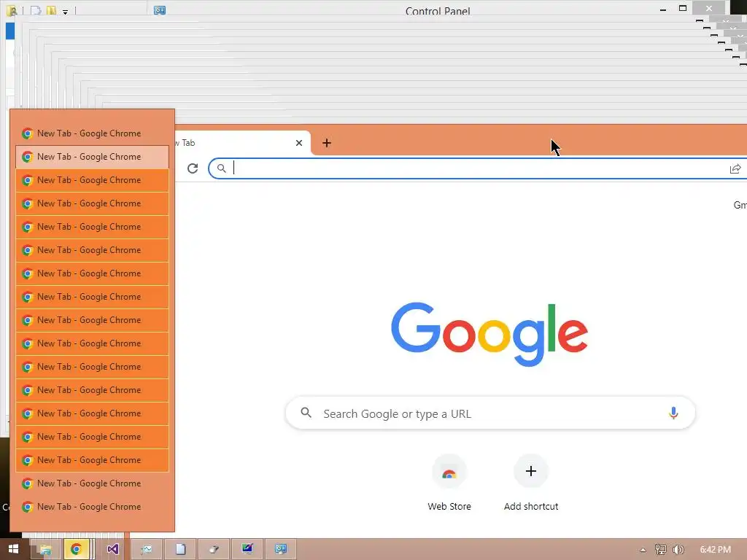The image size is (747, 560).
Task: Click Search Google or type a URL box
Action: pos(490,413)
